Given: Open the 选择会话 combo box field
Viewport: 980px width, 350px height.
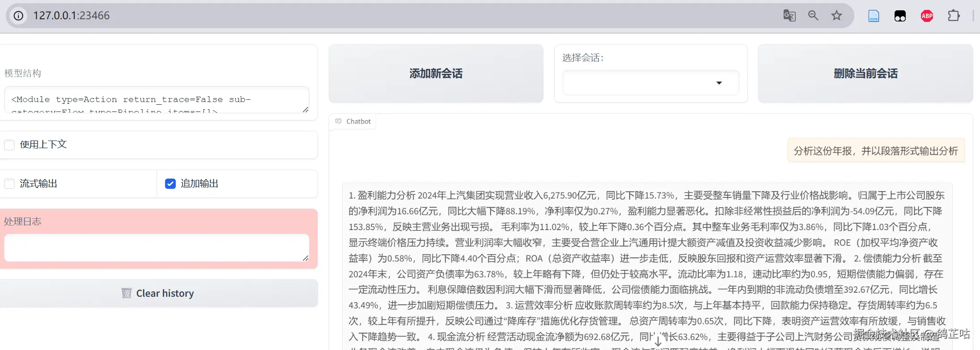Looking at the screenshot, I should coord(651,83).
